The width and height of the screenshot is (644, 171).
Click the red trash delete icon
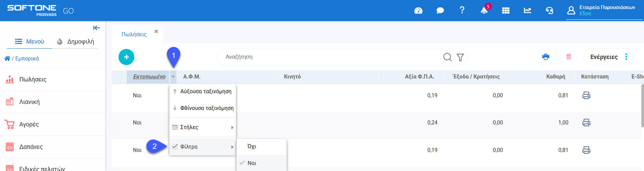[568, 57]
